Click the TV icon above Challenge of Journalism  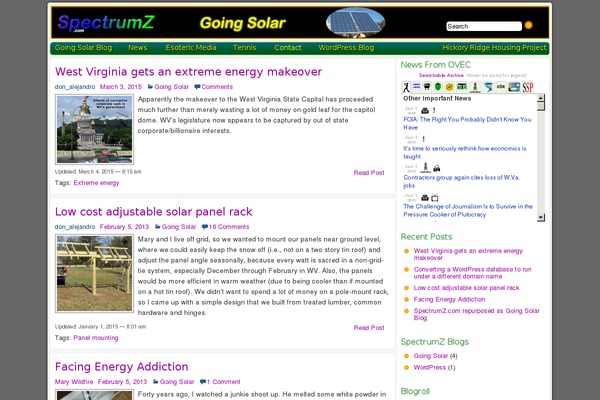tap(435, 198)
